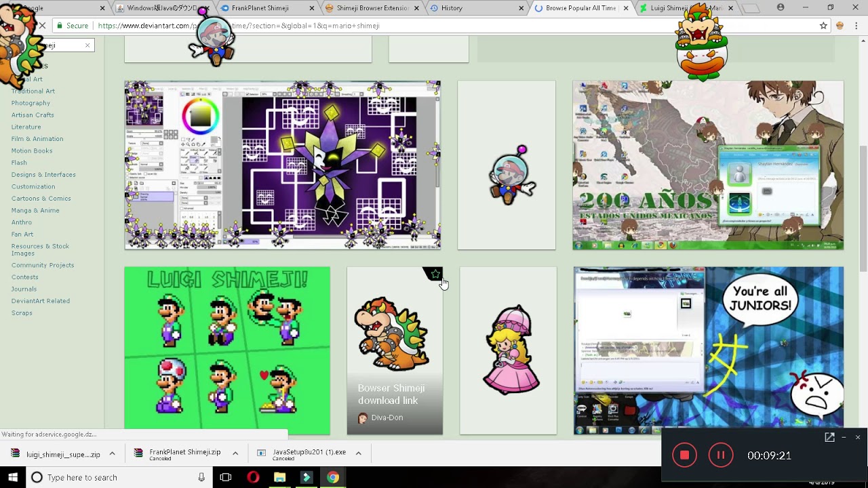Click the favourite star on Bowser Shimeji thumbnail
The width and height of the screenshot is (868, 488).
435,274
